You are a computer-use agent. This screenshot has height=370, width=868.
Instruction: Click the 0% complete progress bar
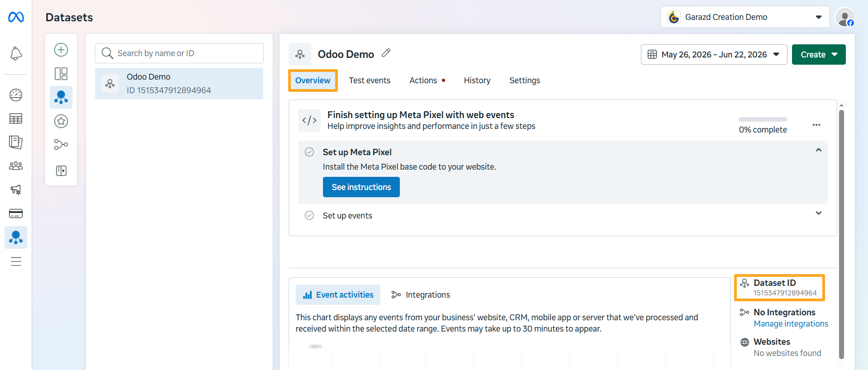tap(763, 119)
